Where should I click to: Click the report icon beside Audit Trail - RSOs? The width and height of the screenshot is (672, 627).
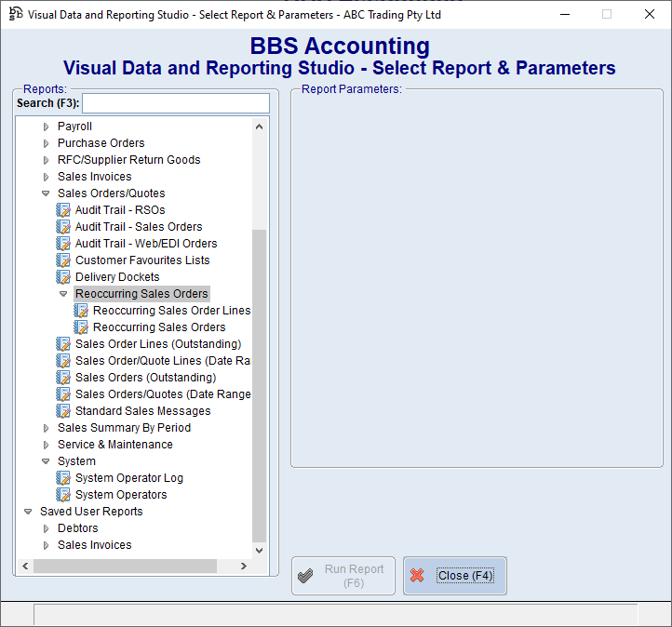(x=63, y=210)
